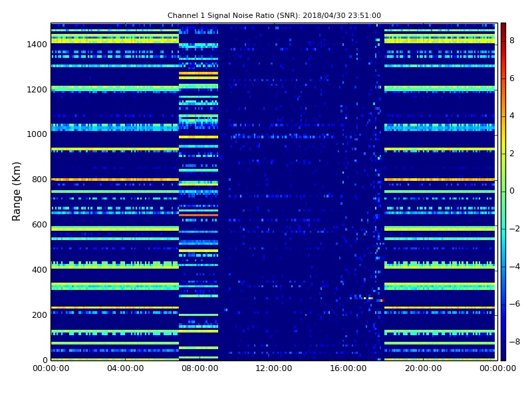Click the 800 range tick label
The height and width of the screenshot is (399, 532).
tap(39, 180)
